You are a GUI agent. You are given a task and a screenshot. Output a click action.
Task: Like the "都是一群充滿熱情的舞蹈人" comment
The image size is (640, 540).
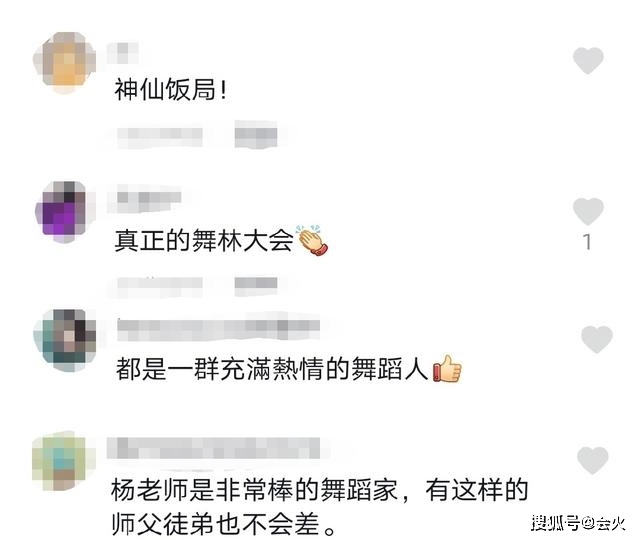pos(597,339)
